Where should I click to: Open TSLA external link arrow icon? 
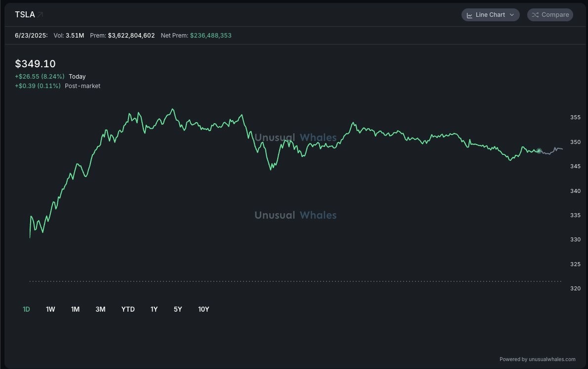coord(41,15)
